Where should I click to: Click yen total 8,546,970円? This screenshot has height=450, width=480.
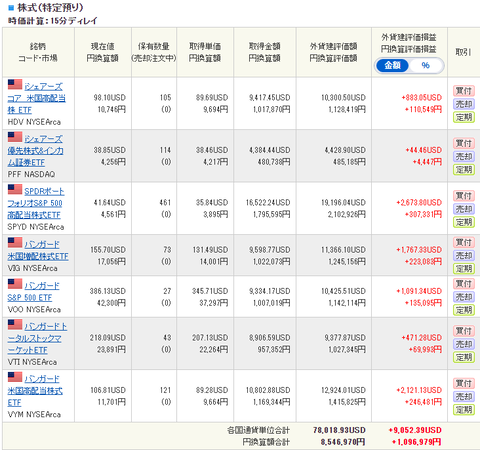[x=343, y=442]
